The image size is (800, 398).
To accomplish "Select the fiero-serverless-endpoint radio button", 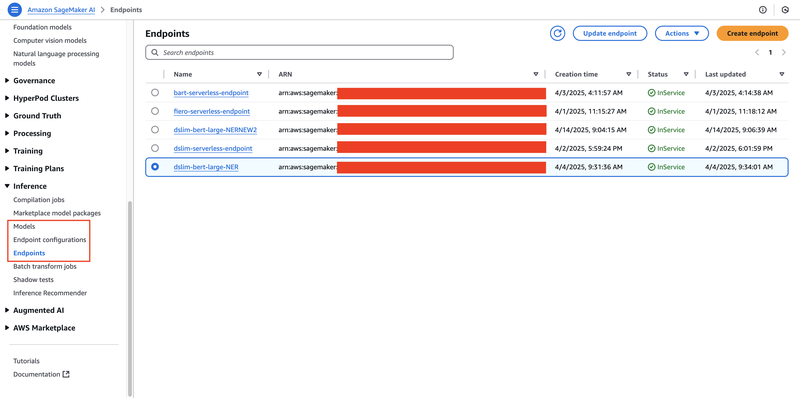I will pos(155,111).
